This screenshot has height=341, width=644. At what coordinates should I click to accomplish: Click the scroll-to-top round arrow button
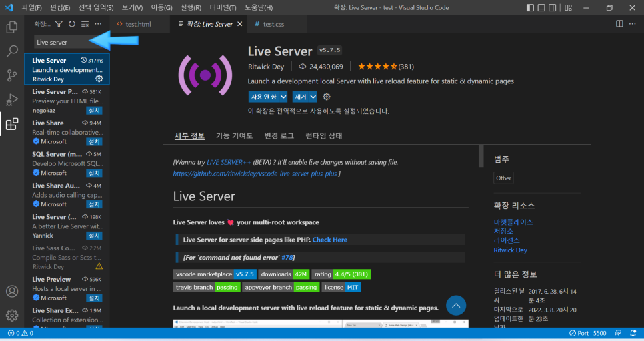[x=456, y=306]
